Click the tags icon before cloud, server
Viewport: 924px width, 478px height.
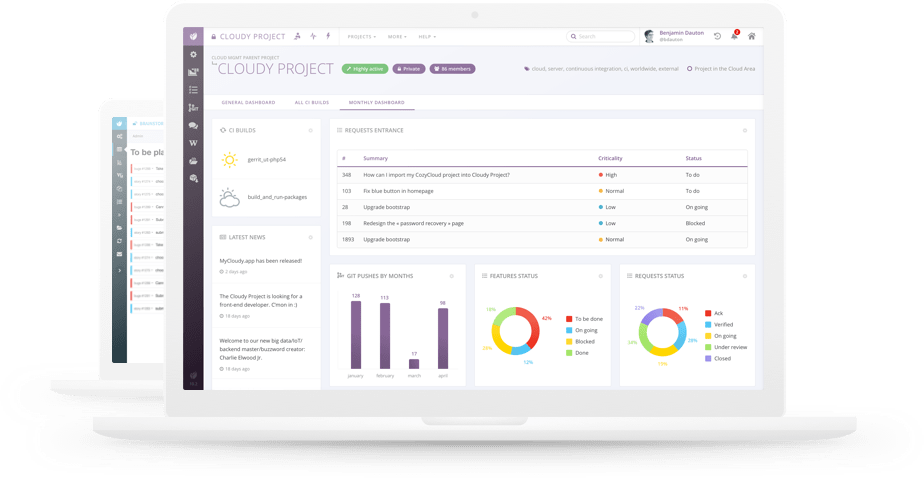tap(527, 69)
